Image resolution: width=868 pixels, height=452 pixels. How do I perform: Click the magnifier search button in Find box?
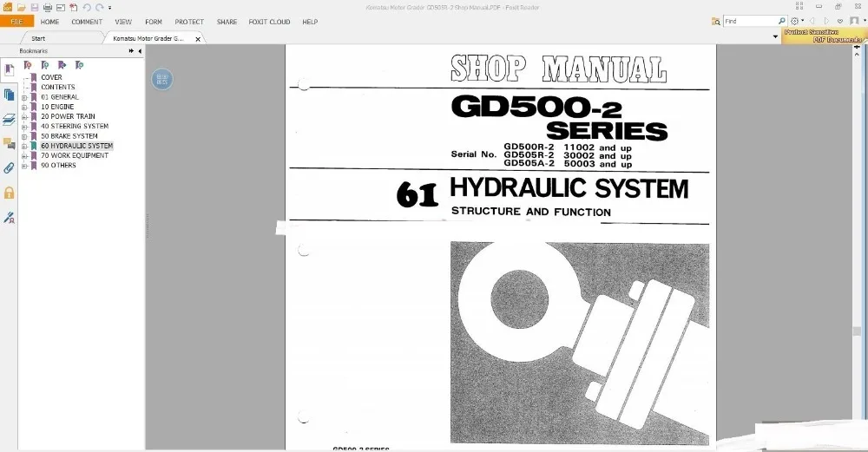(782, 21)
